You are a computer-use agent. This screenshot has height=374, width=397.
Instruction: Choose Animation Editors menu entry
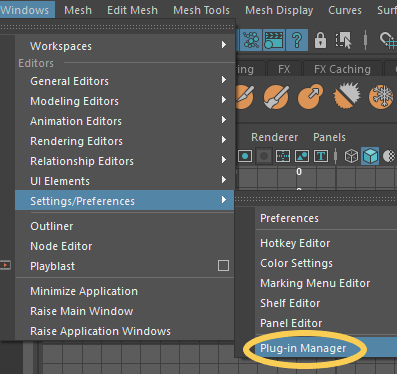[125, 121]
